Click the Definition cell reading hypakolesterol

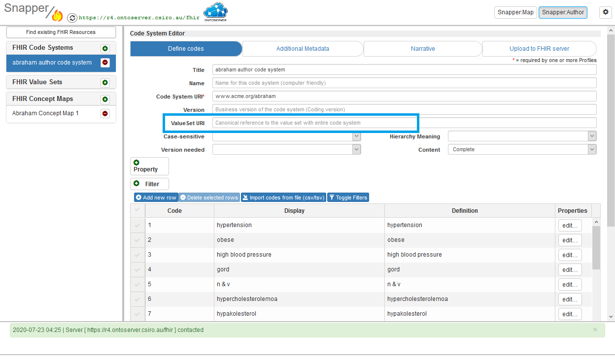coord(470,314)
